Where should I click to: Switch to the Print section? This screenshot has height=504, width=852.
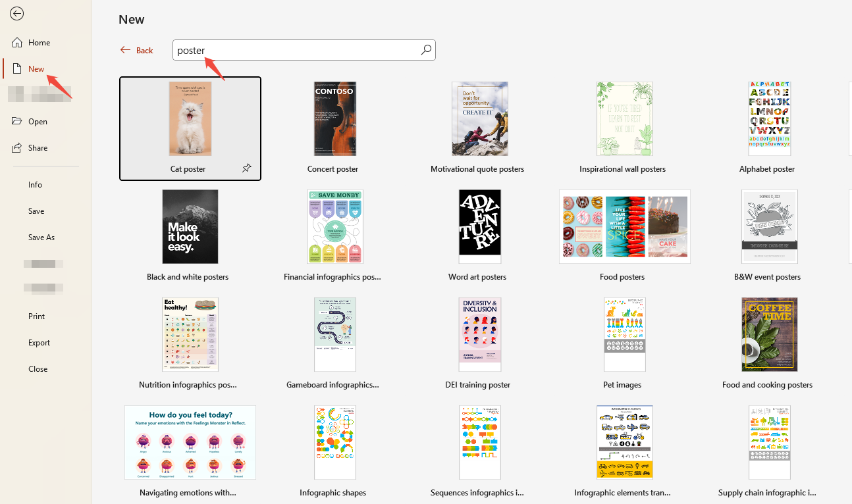[x=38, y=316]
